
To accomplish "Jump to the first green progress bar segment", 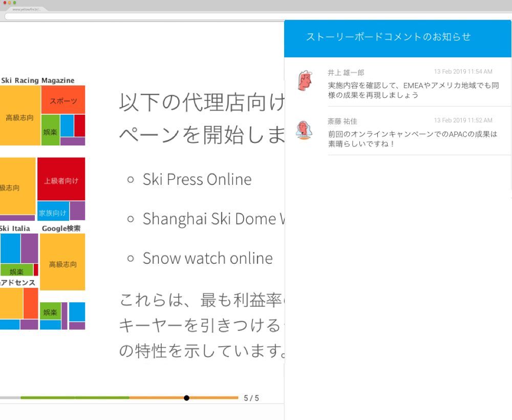I will 47,398.
